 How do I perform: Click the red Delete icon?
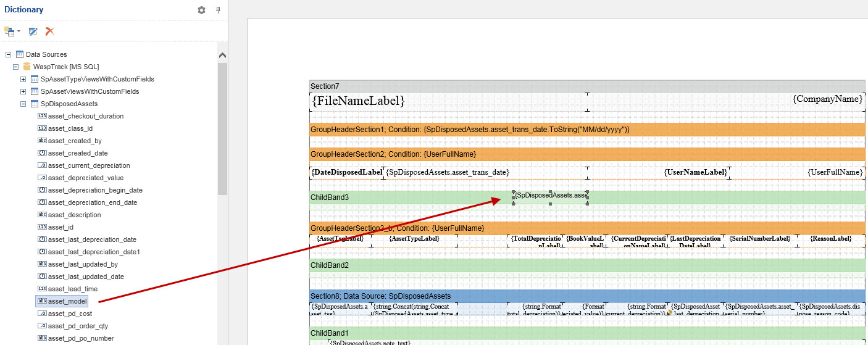point(50,31)
